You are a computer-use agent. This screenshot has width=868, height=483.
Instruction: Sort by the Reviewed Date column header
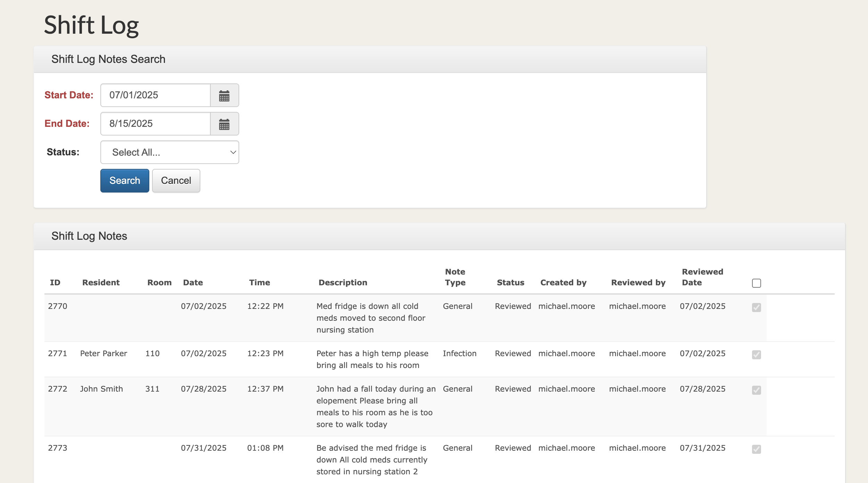[x=702, y=277]
